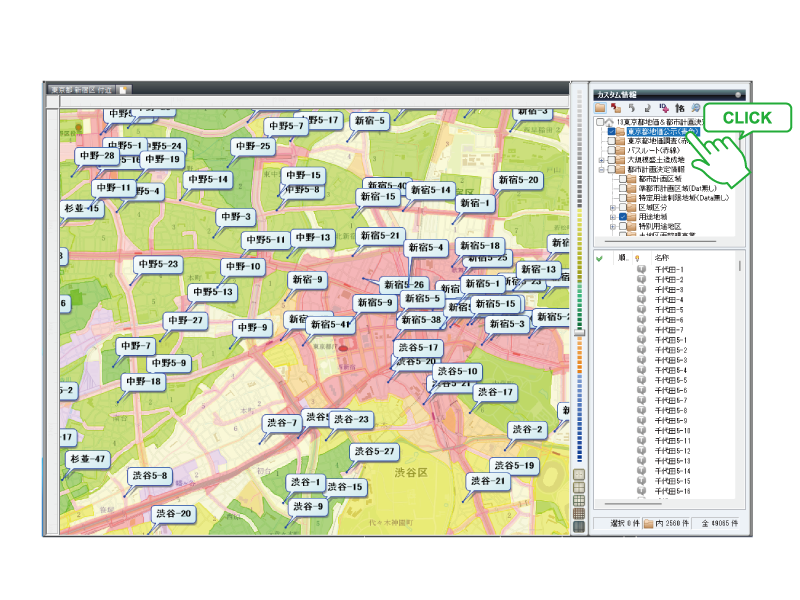Select the coarsest grid icon below the zoom scale
The width and height of the screenshot is (800, 600).
coord(579,474)
